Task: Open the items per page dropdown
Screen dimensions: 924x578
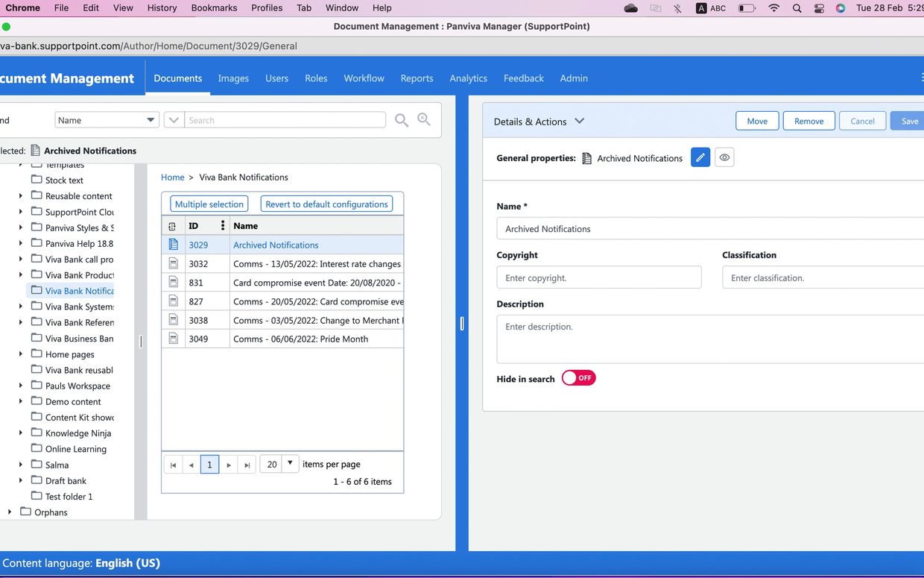Action: click(290, 464)
